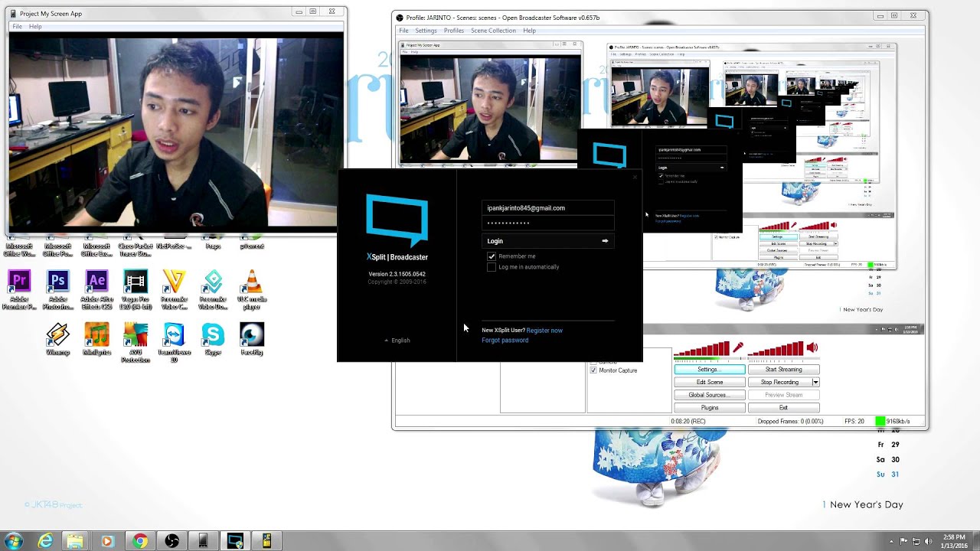Click the XSplit Broadcaster logo

(397, 220)
